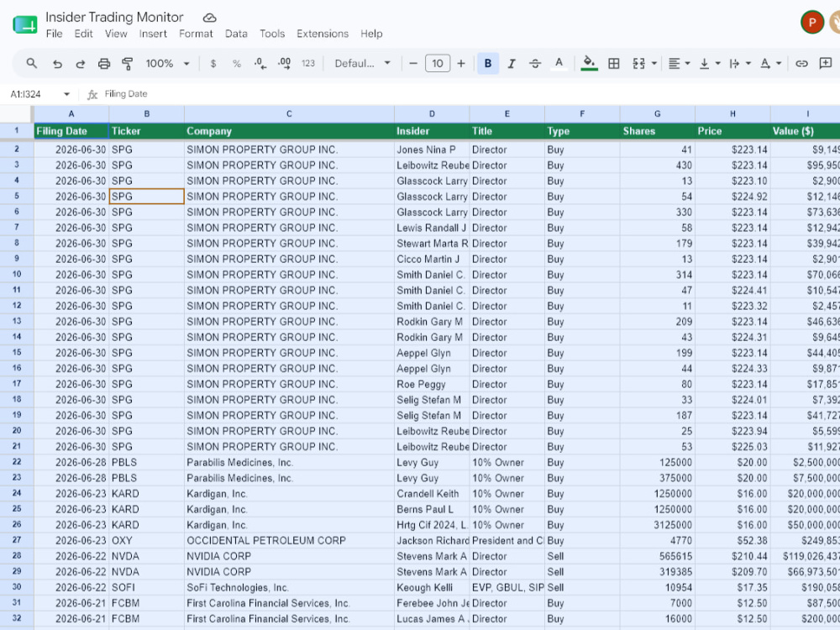Toggle italic formatting button
Viewport: 840px width, 630px height.
(x=512, y=64)
